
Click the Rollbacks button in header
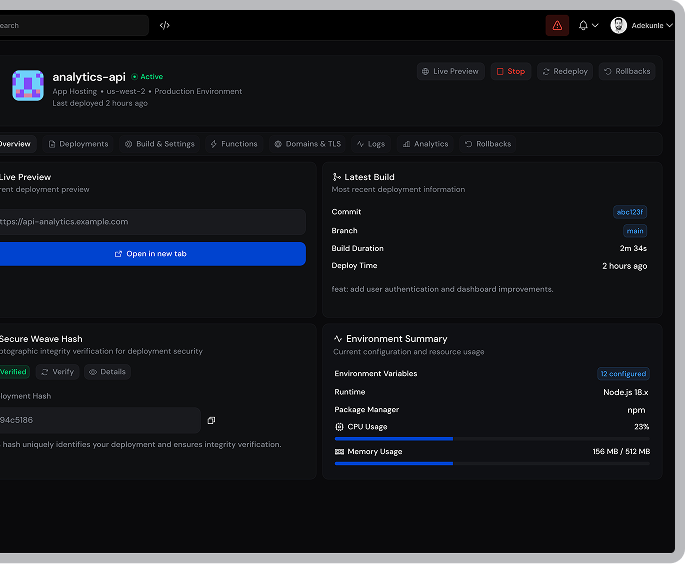click(x=627, y=72)
